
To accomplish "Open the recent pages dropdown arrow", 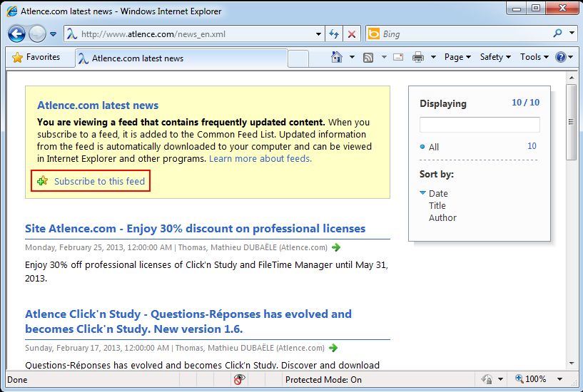I will (x=54, y=34).
